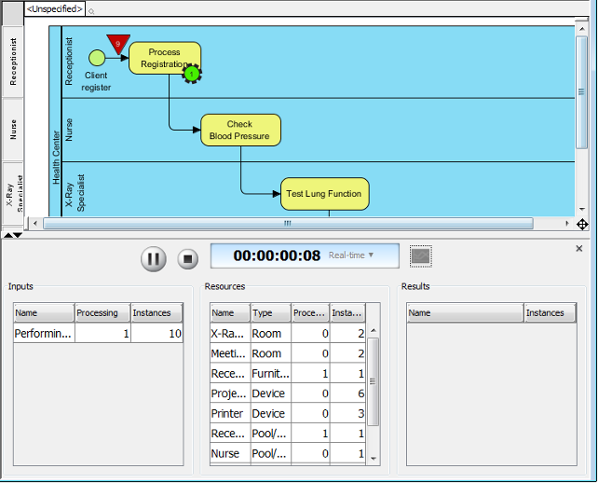This screenshot has height=483, width=598.
Task: Select the Client register start event
Action: tap(97, 58)
